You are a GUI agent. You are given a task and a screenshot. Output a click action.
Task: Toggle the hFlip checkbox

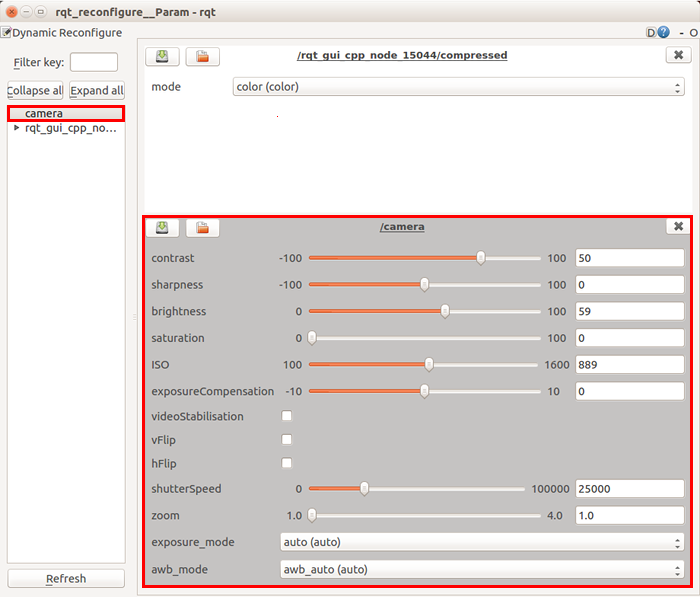287,464
